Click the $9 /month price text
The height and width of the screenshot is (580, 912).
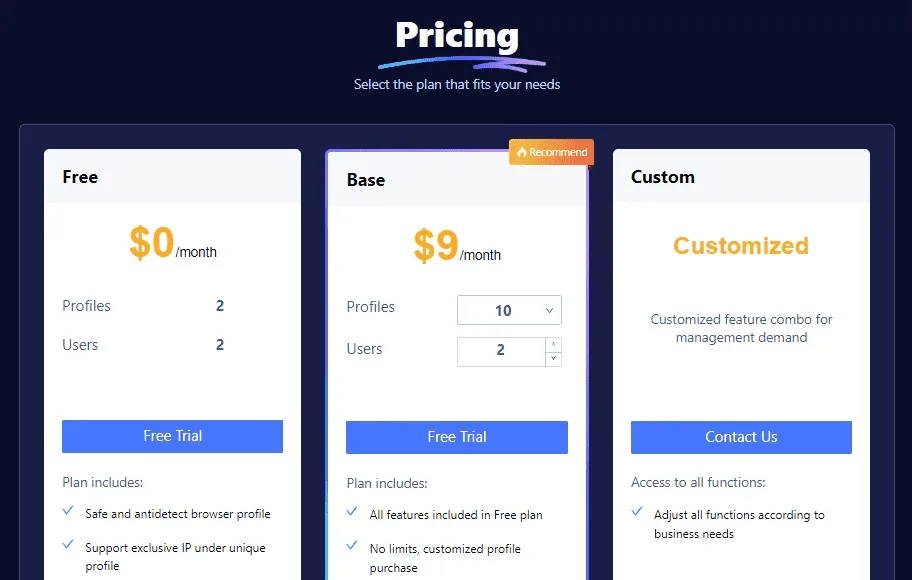[457, 247]
